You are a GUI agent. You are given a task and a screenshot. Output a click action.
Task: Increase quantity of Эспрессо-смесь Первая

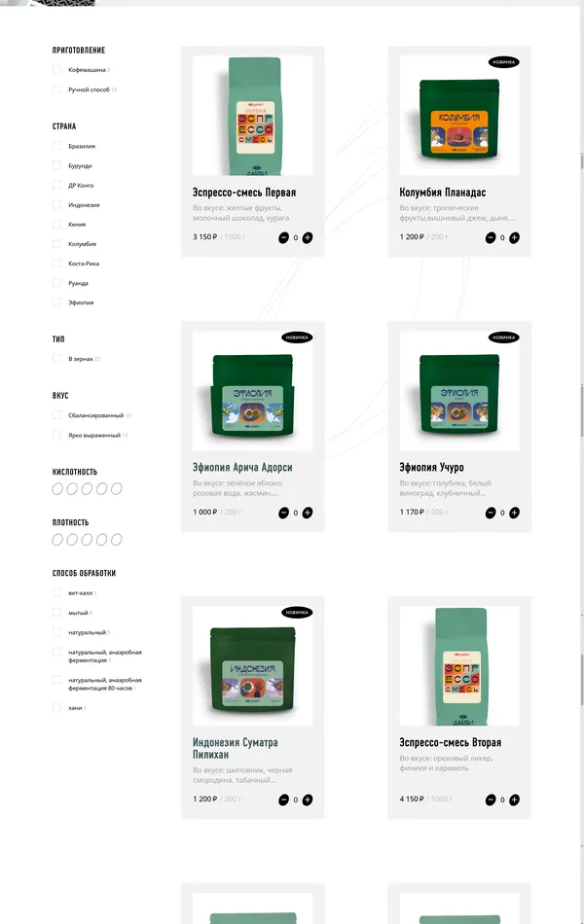pos(308,238)
